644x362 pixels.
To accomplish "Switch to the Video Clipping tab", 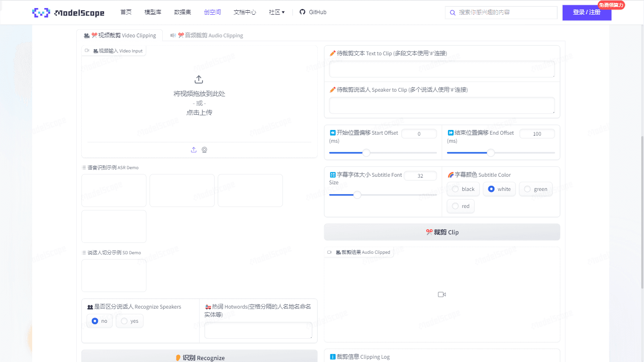I will pyautogui.click(x=120, y=35).
